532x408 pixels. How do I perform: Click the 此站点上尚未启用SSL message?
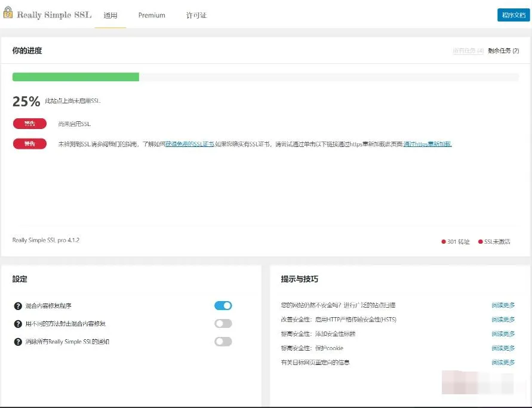click(73, 101)
